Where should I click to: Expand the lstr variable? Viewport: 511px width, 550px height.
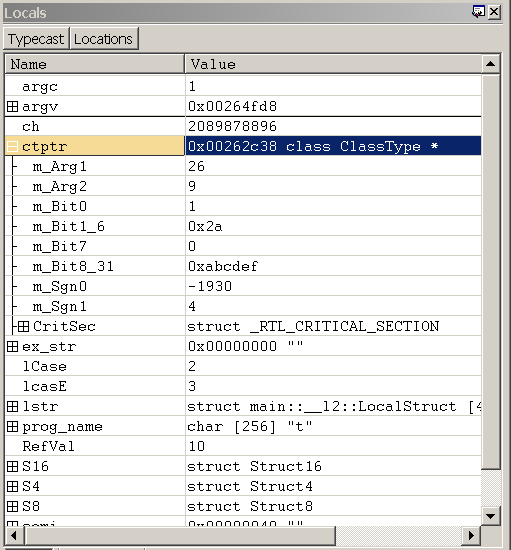[x=12, y=407]
